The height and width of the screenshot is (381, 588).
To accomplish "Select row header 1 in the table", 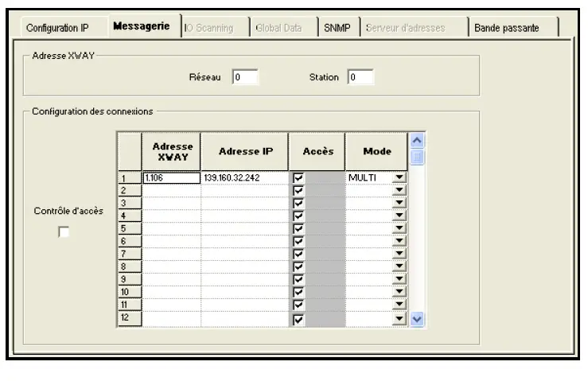I will pos(130,178).
